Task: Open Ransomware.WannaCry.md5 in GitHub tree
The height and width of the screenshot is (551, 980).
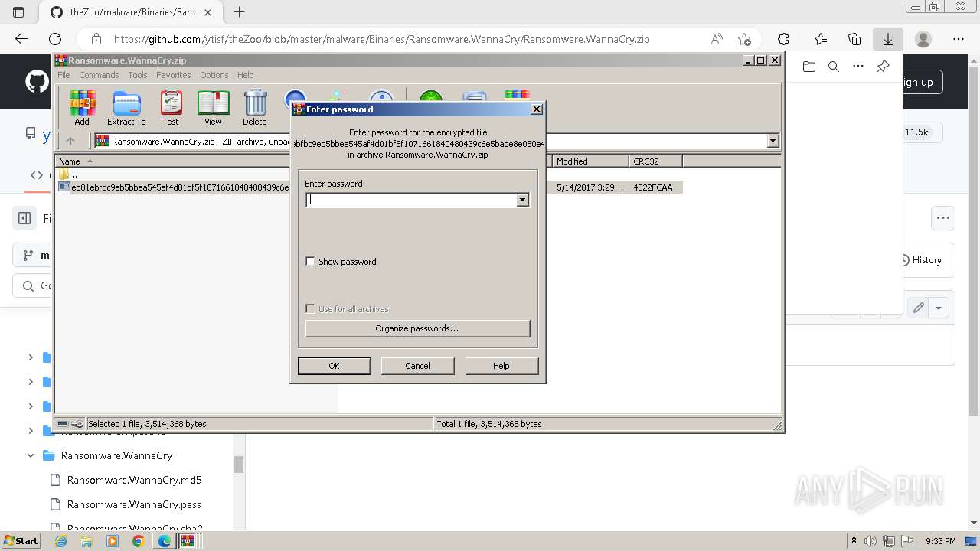Action: pyautogui.click(x=134, y=480)
